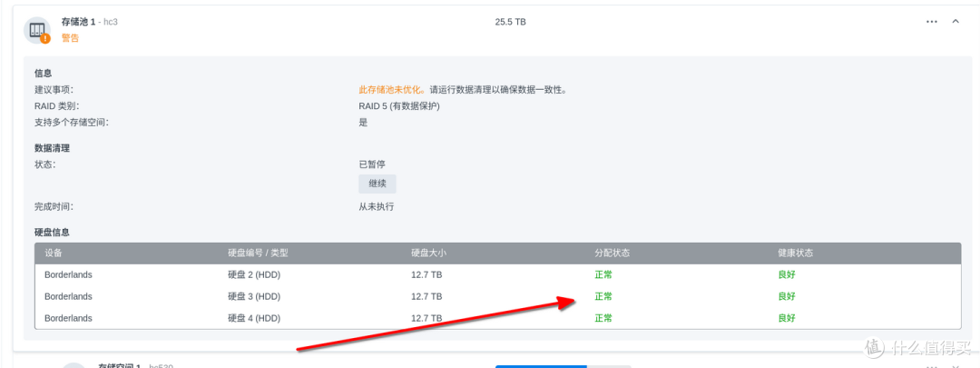Click the 12.7 TB size in 硬盘 3 row
The image size is (980, 368).
426,296
